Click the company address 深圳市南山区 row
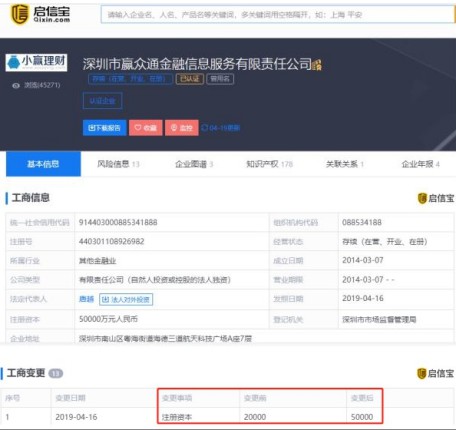456x430 pixels. (165, 339)
